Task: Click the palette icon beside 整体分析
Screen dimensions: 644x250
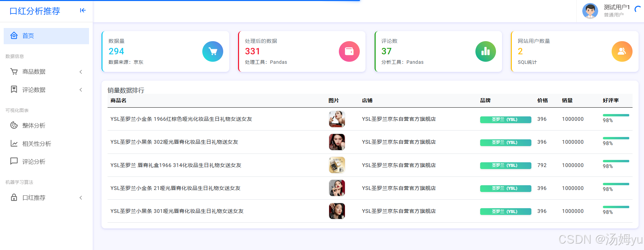Action: tap(14, 125)
